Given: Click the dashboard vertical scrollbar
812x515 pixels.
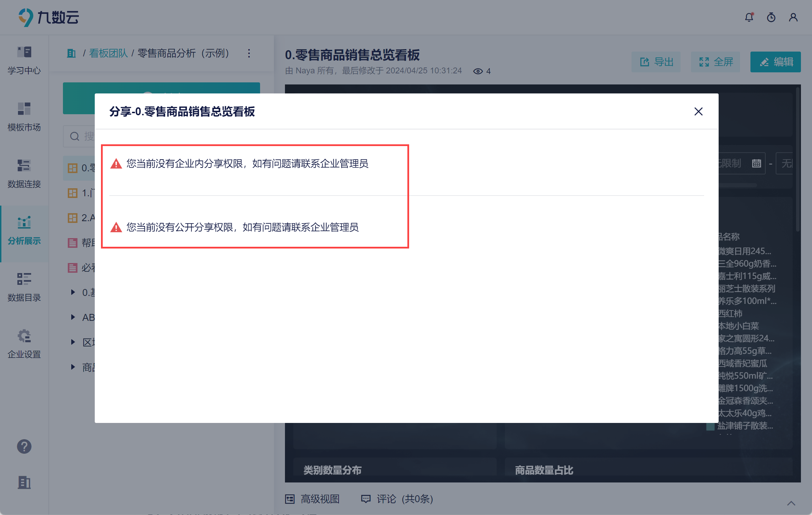Looking at the screenshot, I should click(798, 159).
